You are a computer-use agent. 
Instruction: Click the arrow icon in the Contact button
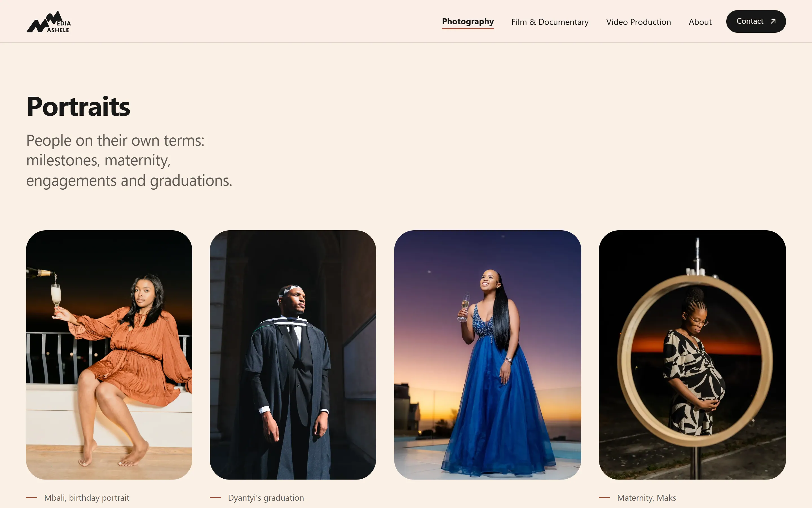pyautogui.click(x=773, y=21)
